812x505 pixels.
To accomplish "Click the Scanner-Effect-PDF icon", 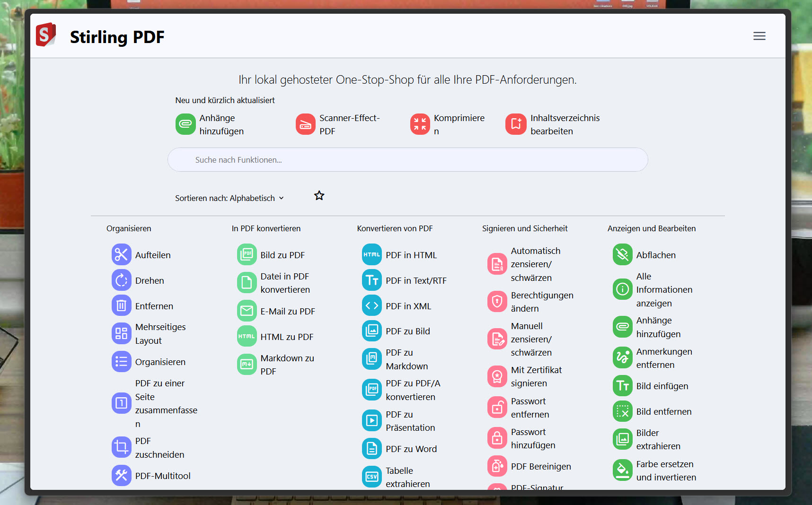I will tap(305, 124).
